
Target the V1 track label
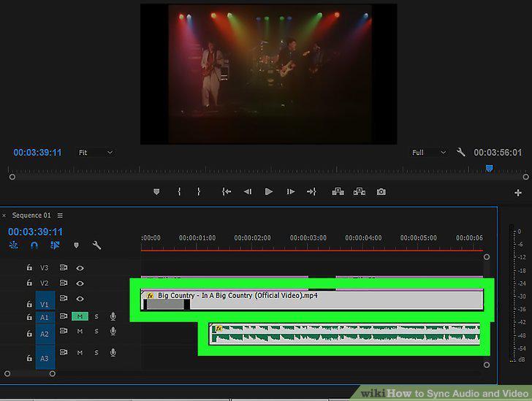pyautogui.click(x=45, y=301)
